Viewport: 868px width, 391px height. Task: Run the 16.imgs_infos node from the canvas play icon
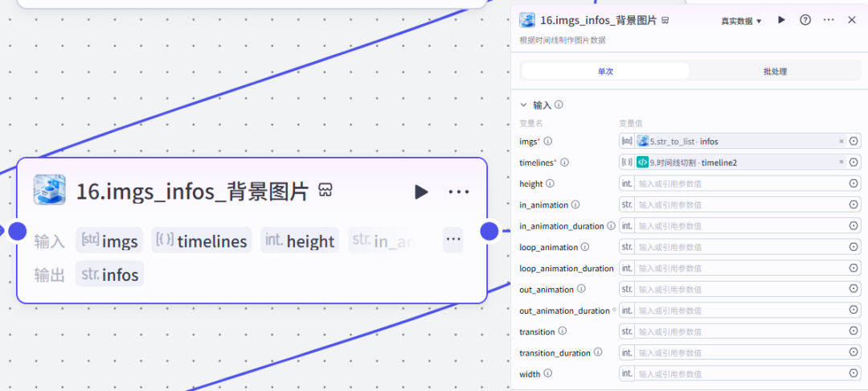[x=421, y=192]
